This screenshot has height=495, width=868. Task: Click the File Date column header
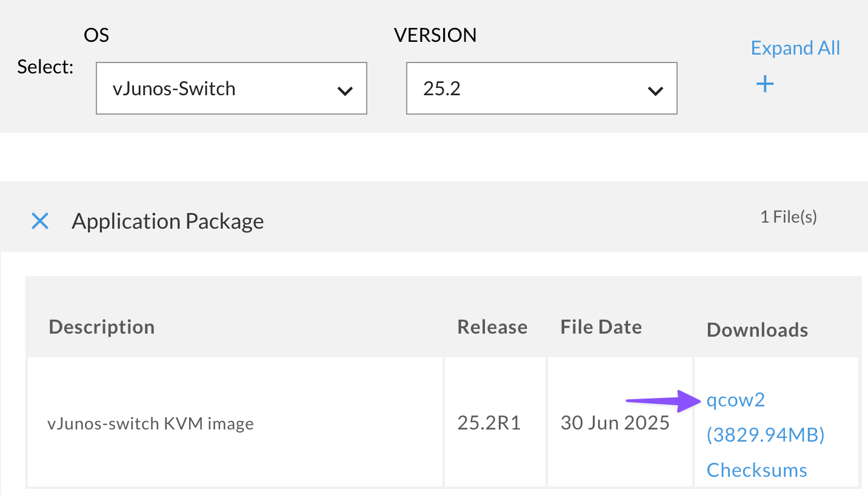click(601, 326)
